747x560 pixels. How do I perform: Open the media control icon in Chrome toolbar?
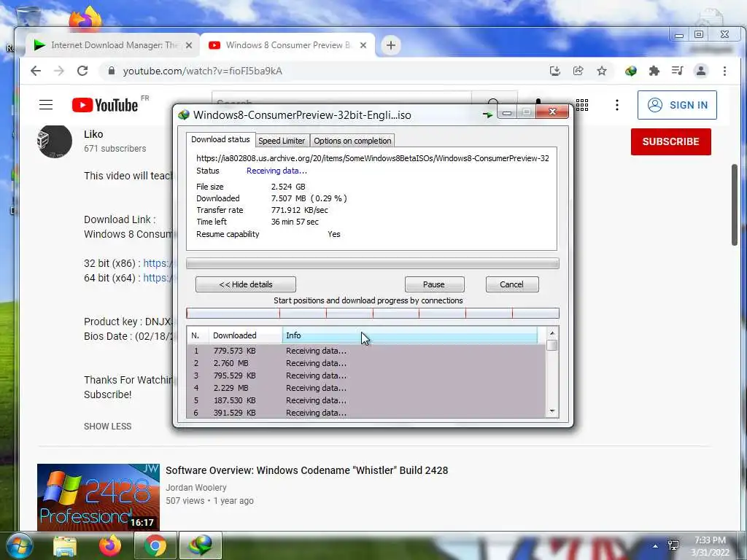pos(677,71)
